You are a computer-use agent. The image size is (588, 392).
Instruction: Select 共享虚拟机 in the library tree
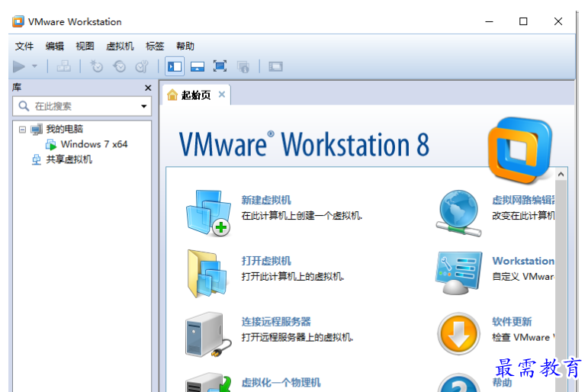69,159
